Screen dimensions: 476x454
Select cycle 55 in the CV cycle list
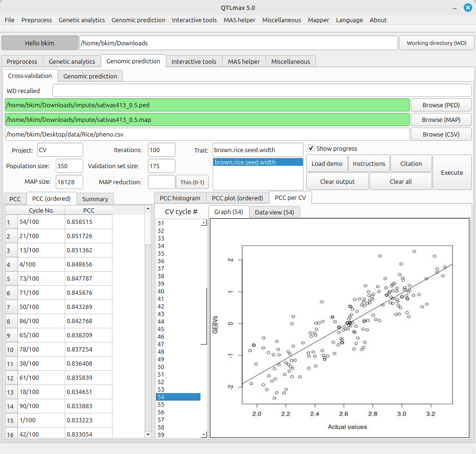click(178, 404)
